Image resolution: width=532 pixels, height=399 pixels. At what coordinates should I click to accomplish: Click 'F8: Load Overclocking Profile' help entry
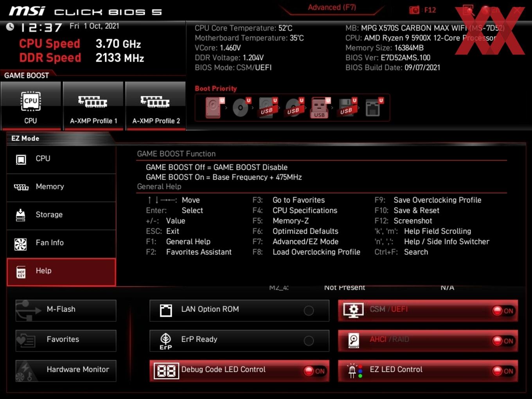[306, 252]
